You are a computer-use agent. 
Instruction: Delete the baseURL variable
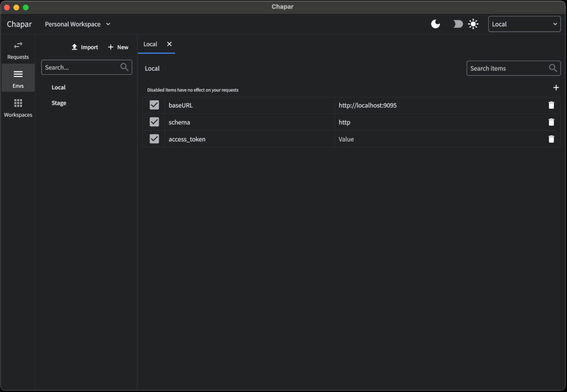(551, 105)
